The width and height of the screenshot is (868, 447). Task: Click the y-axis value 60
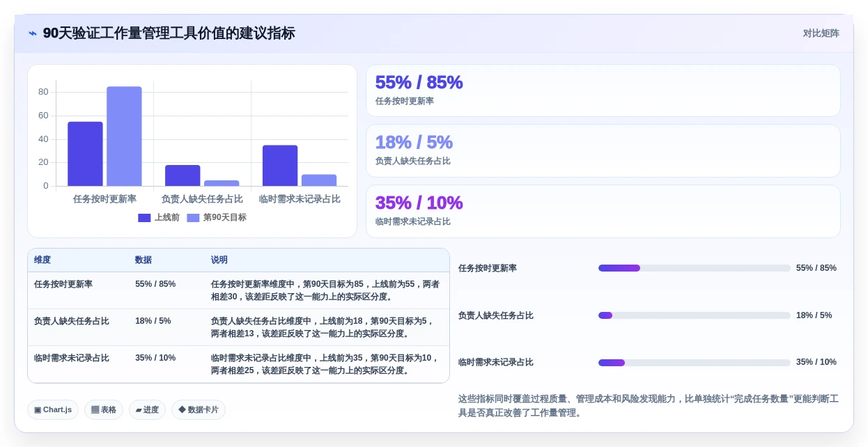(43, 116)
